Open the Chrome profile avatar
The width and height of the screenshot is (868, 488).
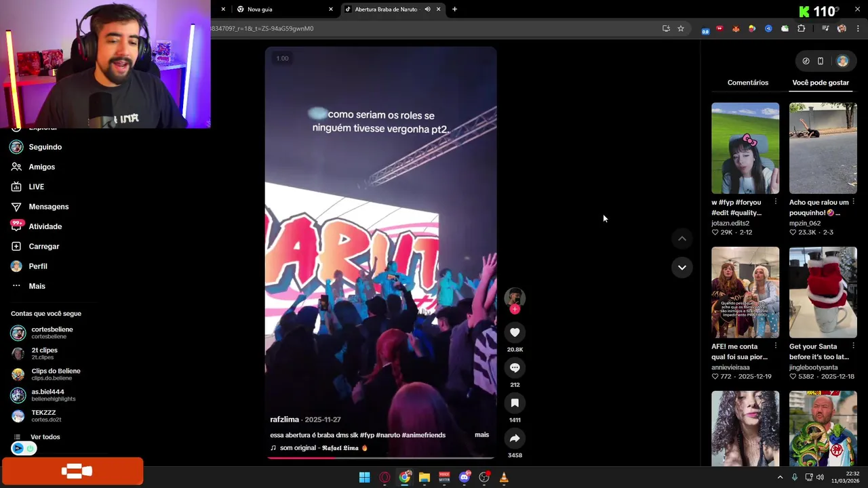point(842,28)
